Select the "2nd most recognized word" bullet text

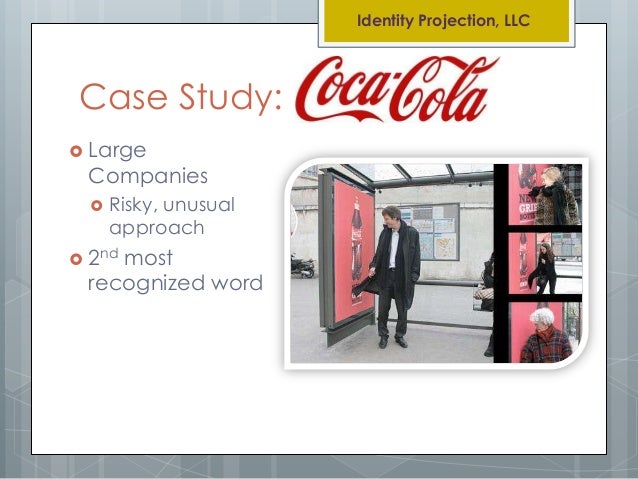pos(175,270)
